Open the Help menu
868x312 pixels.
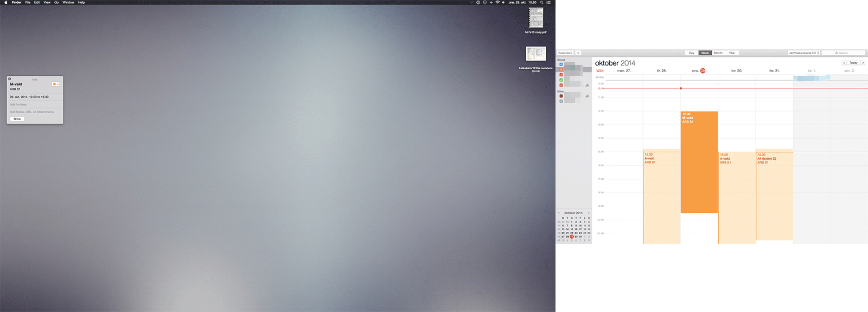(81, 2)
